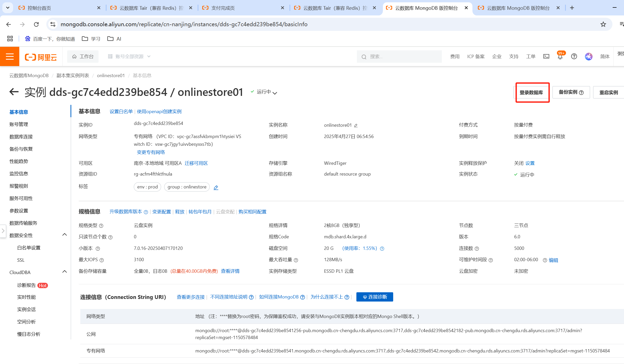
Task: Open 诊断报告 Hot in the sidebar
Action: coord(32,285)
